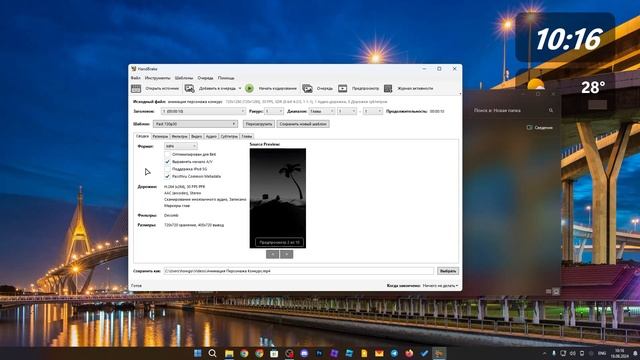Switch to the Видео (Video) tab

[196, 136]
